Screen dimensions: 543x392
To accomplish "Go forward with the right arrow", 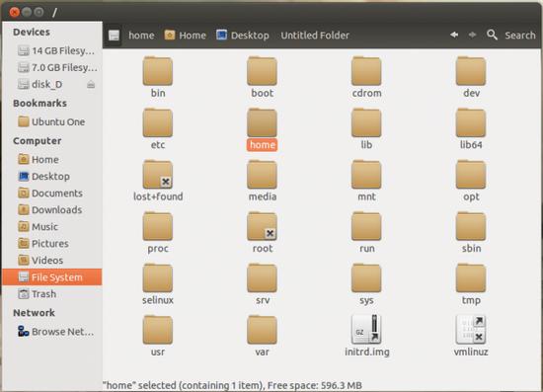I will point(472,35).
